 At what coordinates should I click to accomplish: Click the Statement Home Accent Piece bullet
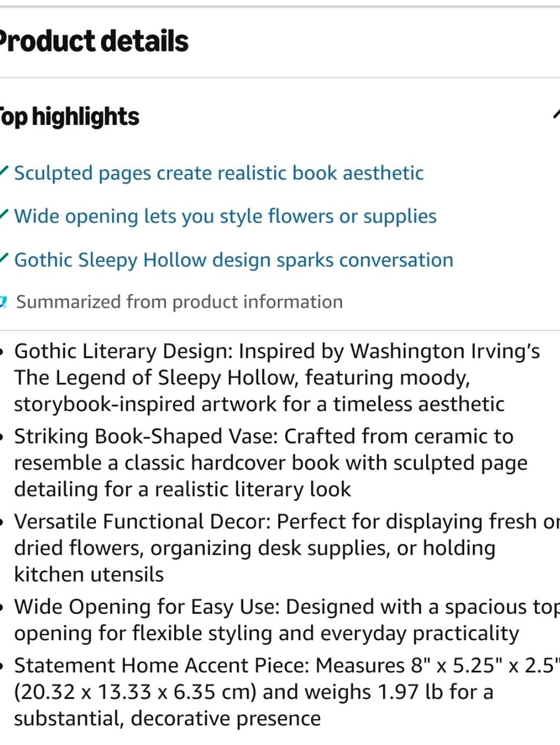click(x=287, y=692)
